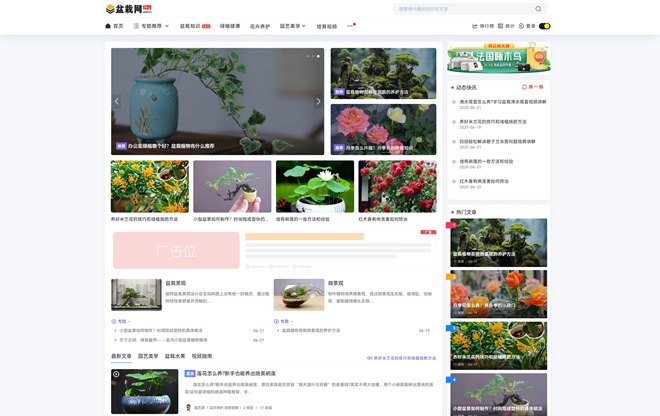Click chevron for 盆栽植物苔藓微景观 list item

click(278, 331)
